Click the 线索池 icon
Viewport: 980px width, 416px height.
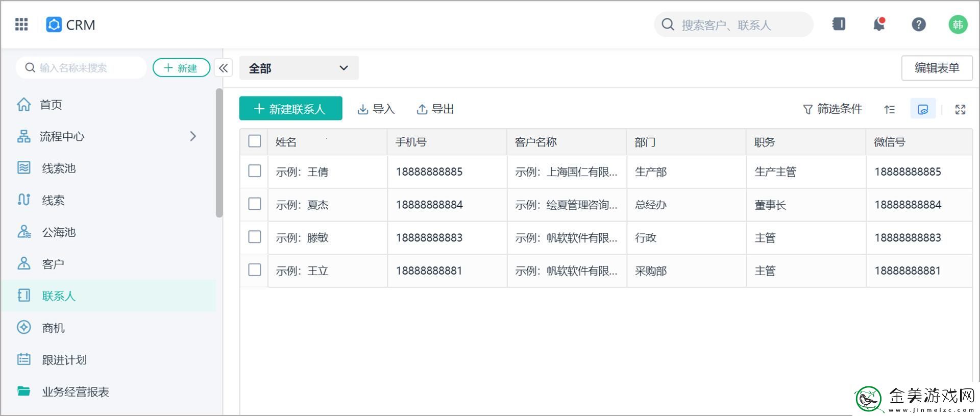23,168
